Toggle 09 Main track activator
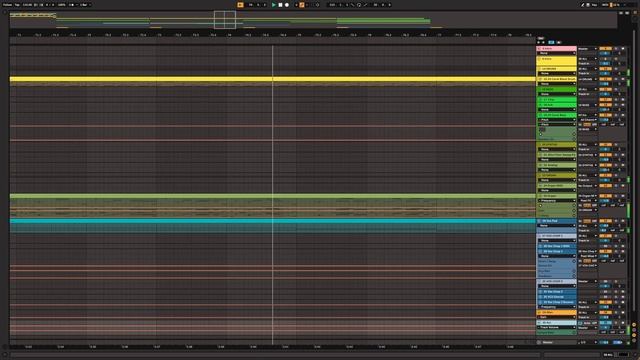The width and height of the screenshot is (640, 360). click(606, 312)
